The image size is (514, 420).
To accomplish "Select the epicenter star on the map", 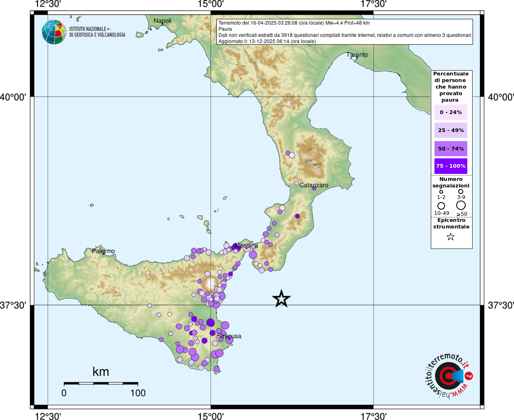I will [x=281, y=299].
